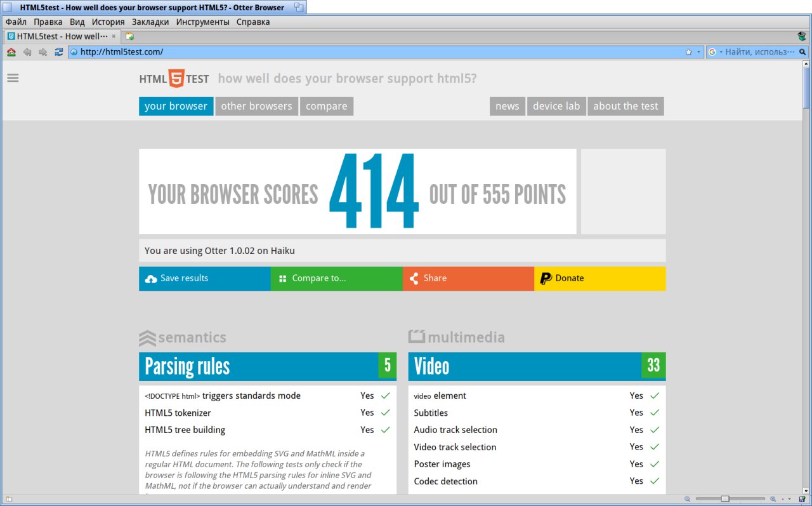Image resolution: width=812 pixels, height=506 pixels.
Task: Click the 'triggers standards mode' row
Action: [268, 396]
